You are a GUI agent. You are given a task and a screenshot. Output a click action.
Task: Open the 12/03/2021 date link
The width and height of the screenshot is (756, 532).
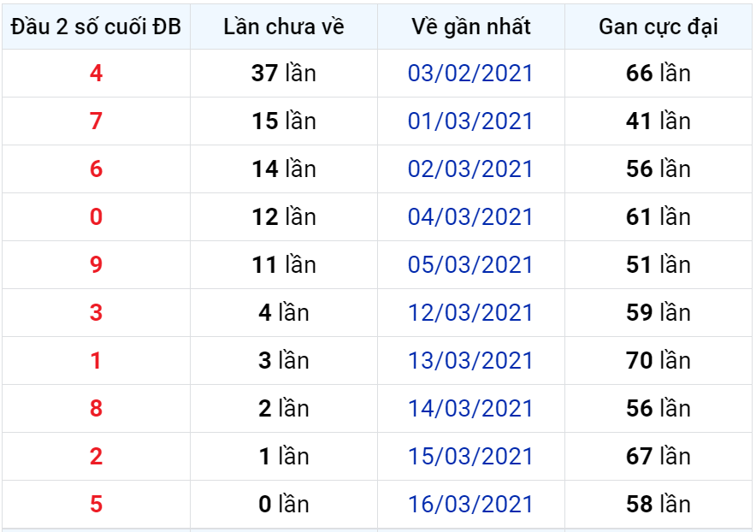(470, 312)
